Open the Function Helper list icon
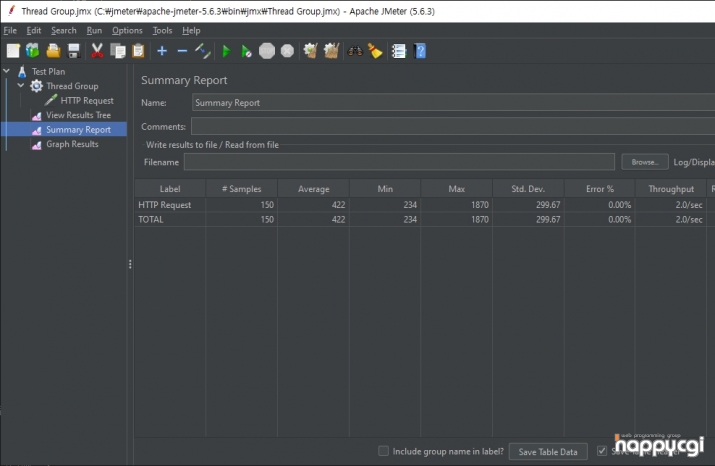This screenshot has width=715, height=466. [x=399, y=51]
